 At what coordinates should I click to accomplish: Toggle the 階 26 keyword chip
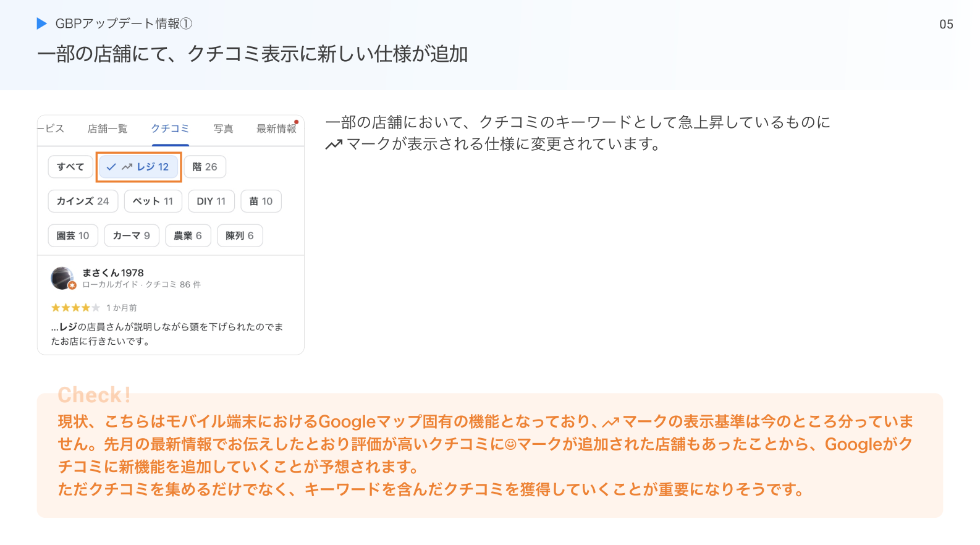pyautogui.click(x=205, y=167)
